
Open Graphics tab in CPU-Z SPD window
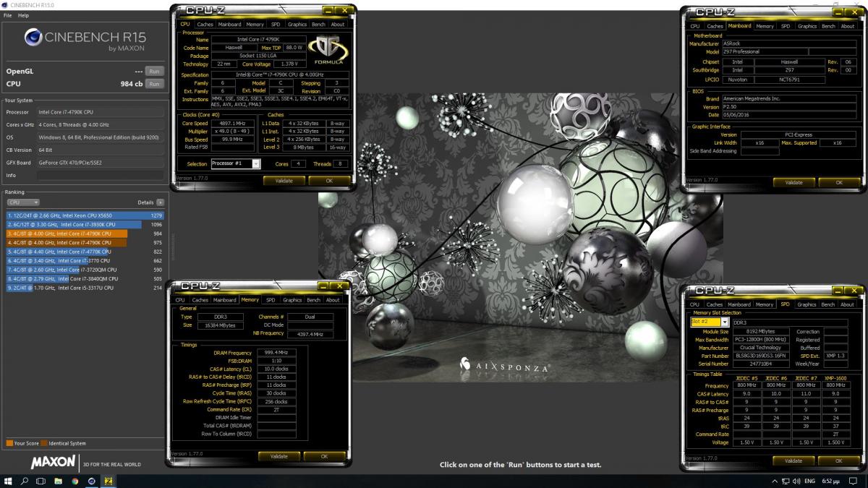pyautogui.click(x=807, y=304)
